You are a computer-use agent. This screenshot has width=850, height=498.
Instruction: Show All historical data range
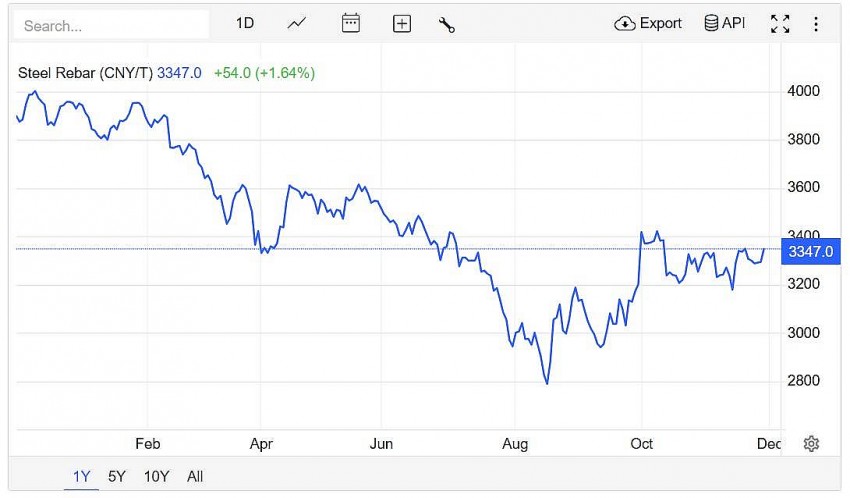coord(195,476)
